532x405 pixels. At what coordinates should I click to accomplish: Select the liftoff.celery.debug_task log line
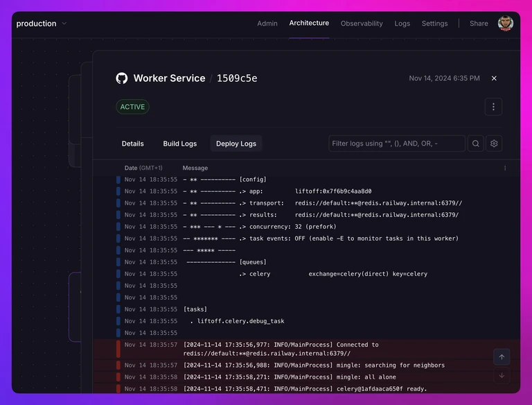[306, 321]
